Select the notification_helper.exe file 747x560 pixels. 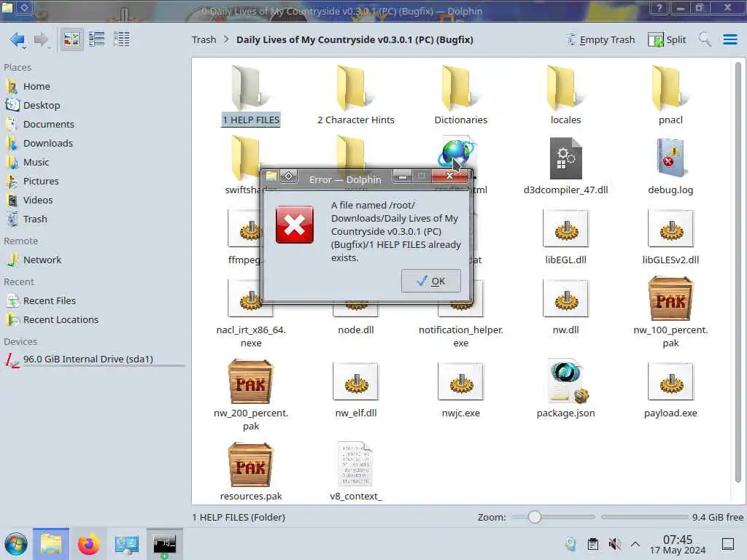(x=461, y=336)
